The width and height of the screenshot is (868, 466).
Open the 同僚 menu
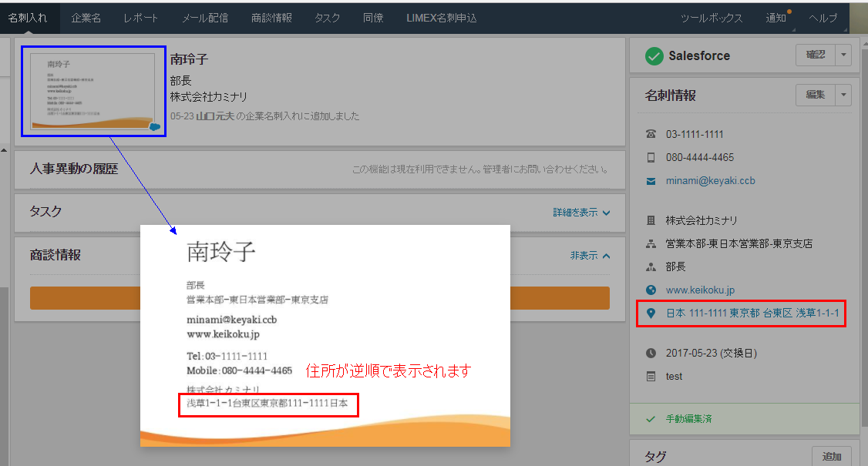pos(373,18)
